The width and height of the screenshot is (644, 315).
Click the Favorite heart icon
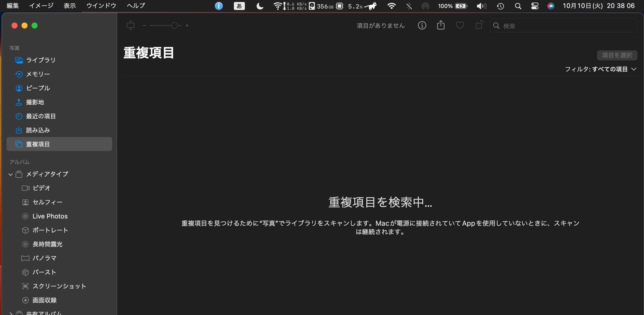pyautogui.click(x=460, y=25)
